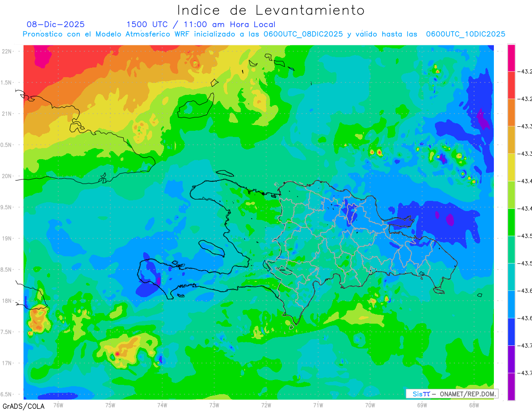Click the '21N' latitude label
This screenshot has height=411, width=532.
7,114
